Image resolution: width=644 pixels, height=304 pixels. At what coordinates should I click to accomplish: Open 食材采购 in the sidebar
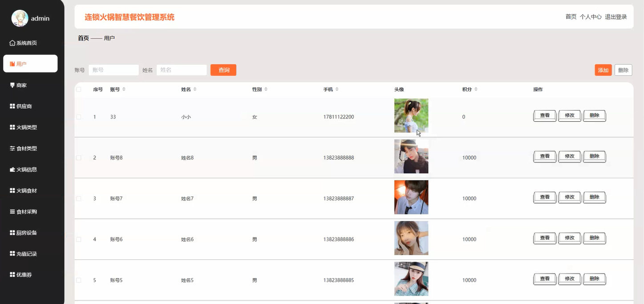pos(23,212)
